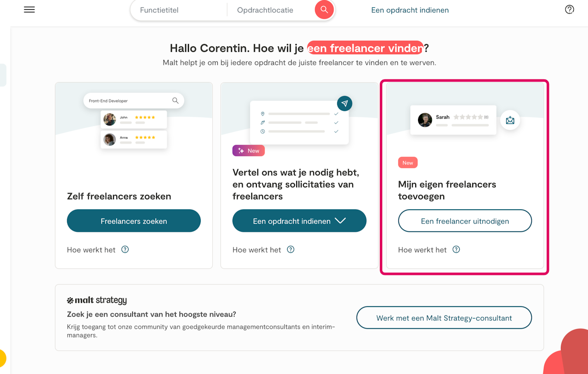Click Werk met een Malt Strategy-consultant
This screenshot has height=374, width=588.
click(444, 318)
